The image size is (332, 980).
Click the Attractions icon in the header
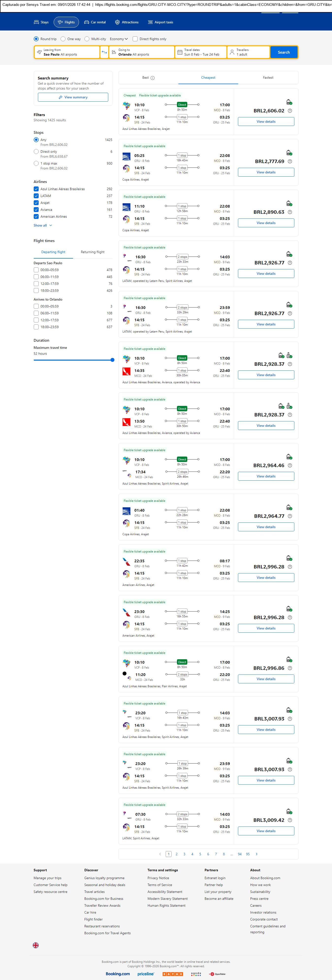[117, 22]
